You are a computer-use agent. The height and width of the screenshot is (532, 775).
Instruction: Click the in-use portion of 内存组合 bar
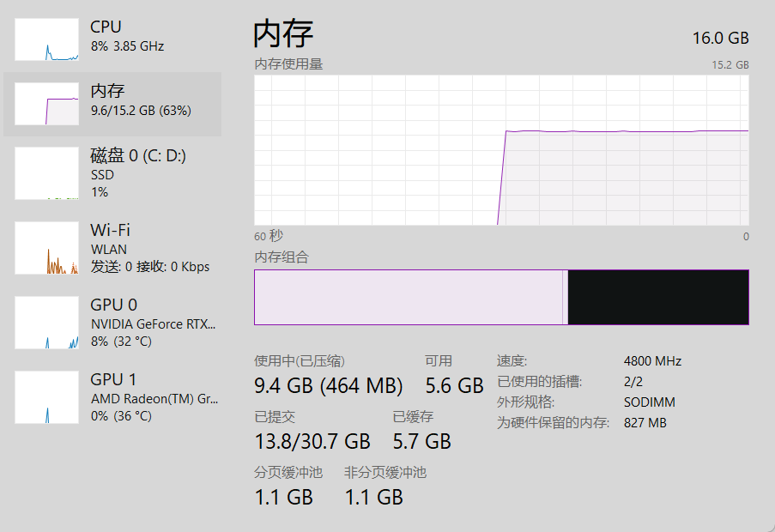(x=408, y=298)
